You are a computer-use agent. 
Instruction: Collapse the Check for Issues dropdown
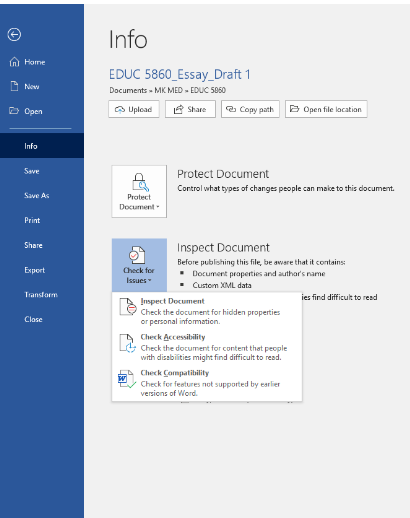coord(139,265)
